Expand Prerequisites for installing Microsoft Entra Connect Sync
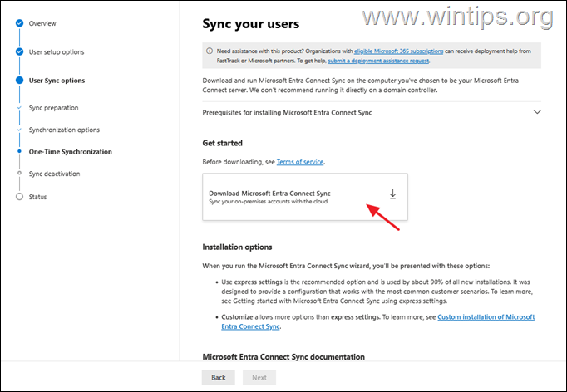The height and width of the screenshot is (392, 567). coord(372,112)
